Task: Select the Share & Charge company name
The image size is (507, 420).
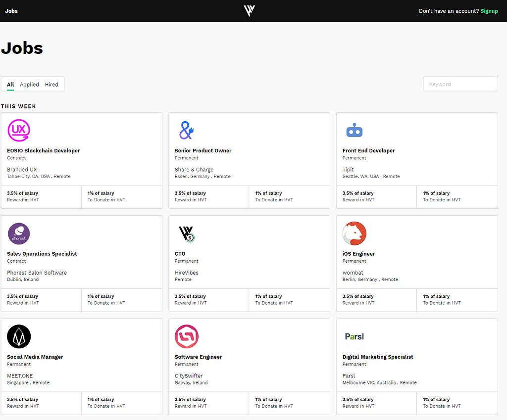Action: pos(194,169)
